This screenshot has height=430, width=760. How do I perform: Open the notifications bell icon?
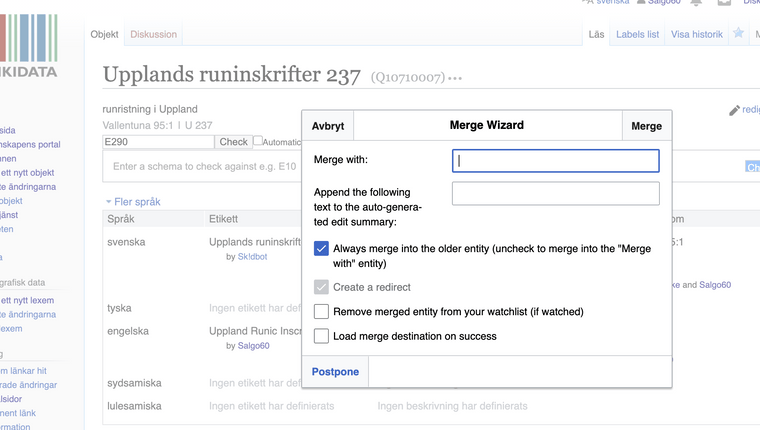pyautogui.click(x=696, y=3)
